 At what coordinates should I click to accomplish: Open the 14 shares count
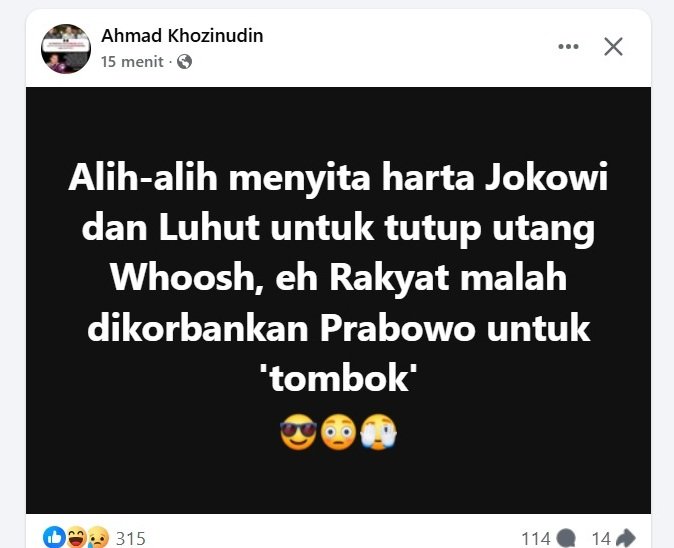pos(601,539)
